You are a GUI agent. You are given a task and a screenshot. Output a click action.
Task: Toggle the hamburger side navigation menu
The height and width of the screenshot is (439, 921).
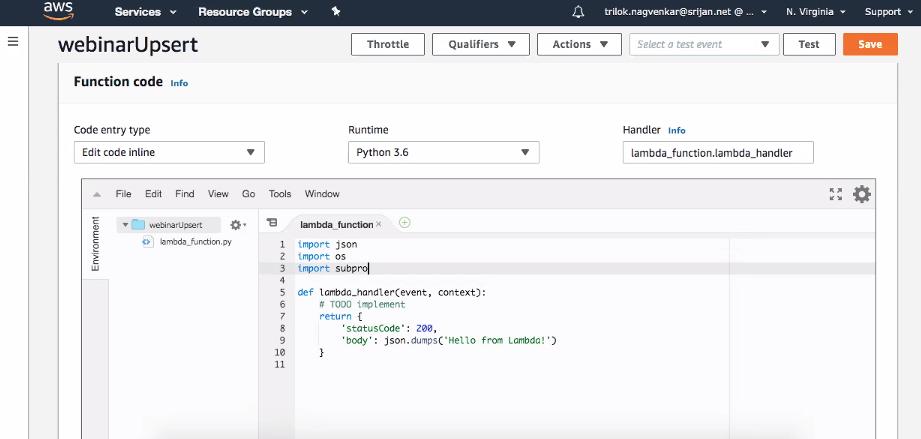[x=13, y=42]
